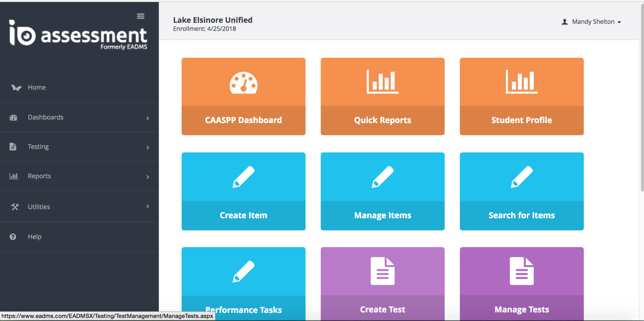644x321 pixels.
Task: Click the Manage Tests document icon
Action: 521,271
